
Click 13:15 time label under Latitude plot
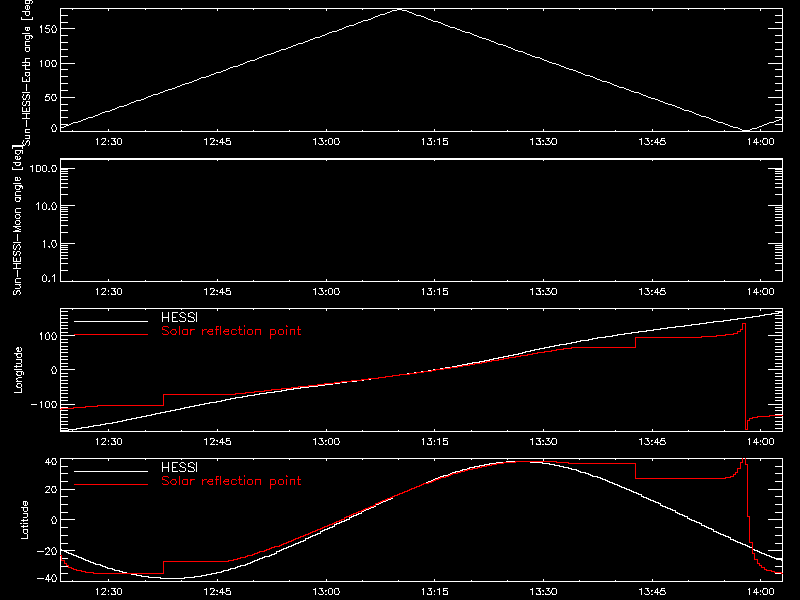(435, 592)
